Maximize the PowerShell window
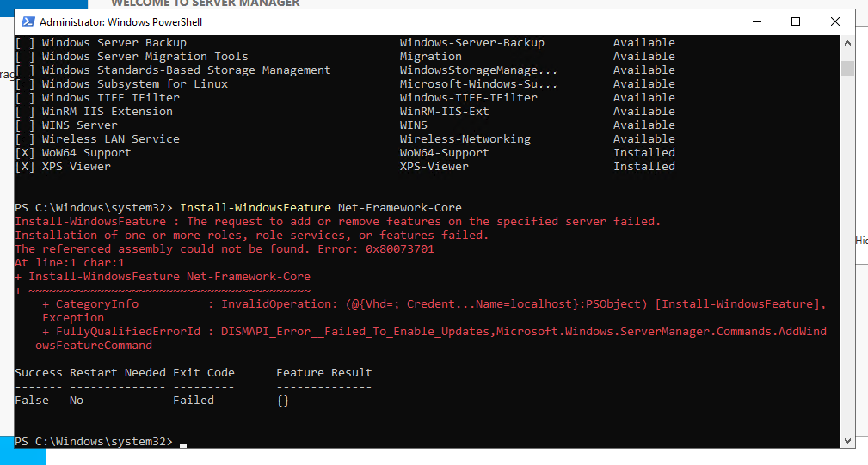 coord(796,22)
